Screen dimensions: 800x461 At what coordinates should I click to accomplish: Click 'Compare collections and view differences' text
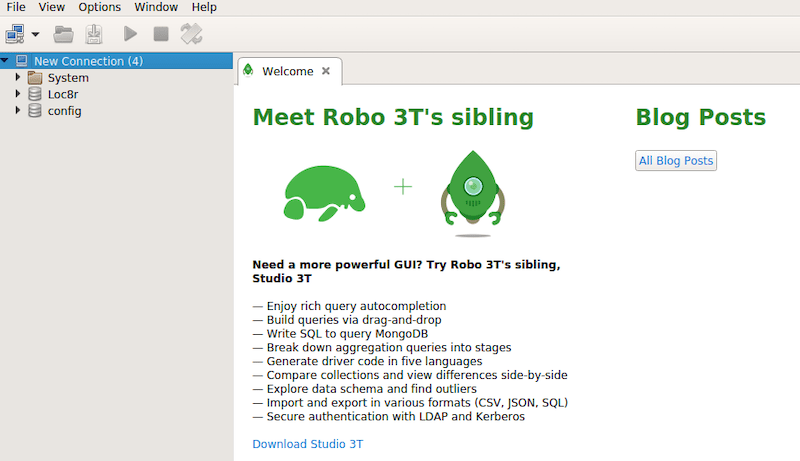point(382,375)
